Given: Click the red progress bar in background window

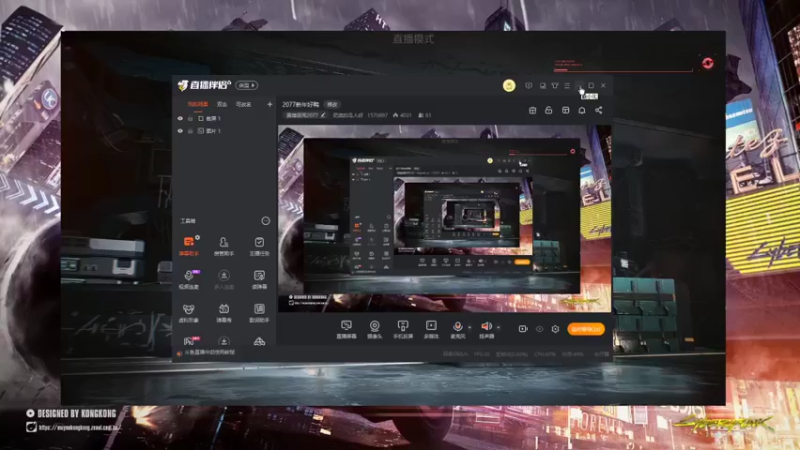Looking at the screenshot, I should click(623, 70).
